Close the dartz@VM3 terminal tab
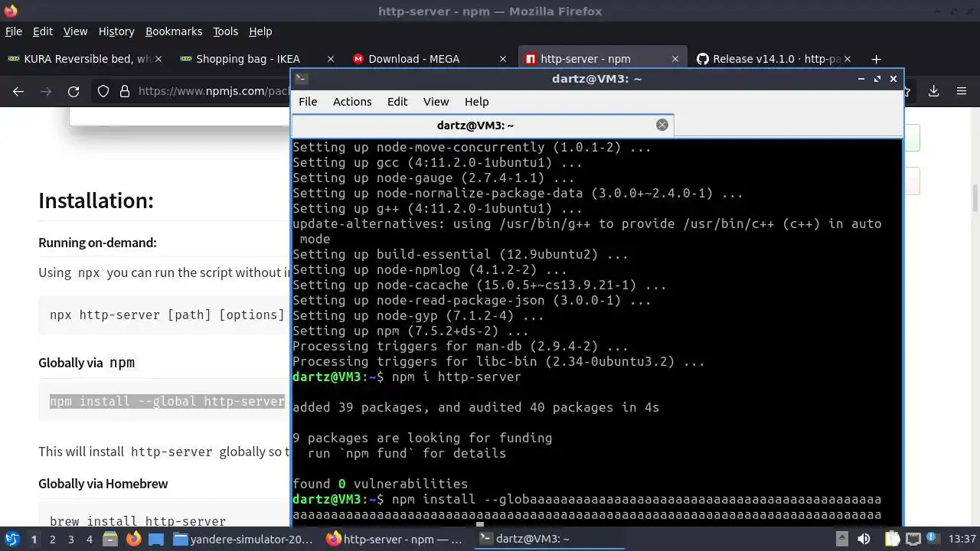This screenshot has height=551, width=980. point(662,125)
